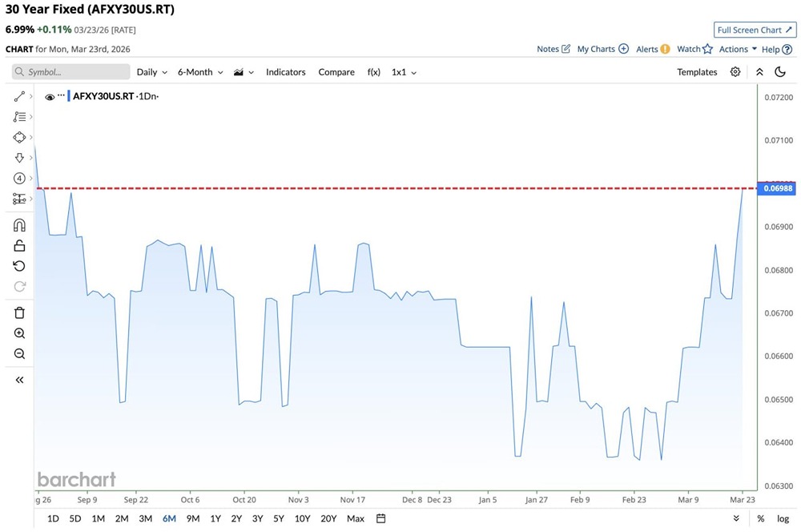Toggle the magnet snap tool
801x532 pixels.
19,225
